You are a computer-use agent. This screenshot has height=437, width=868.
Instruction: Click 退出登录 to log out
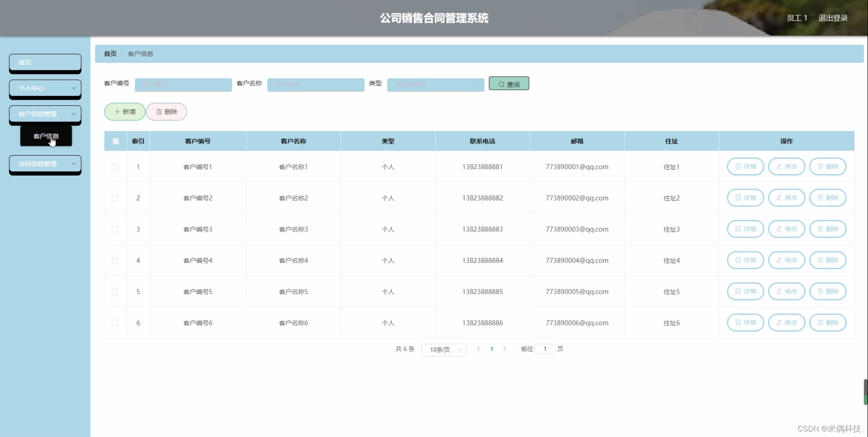[832, 18]
